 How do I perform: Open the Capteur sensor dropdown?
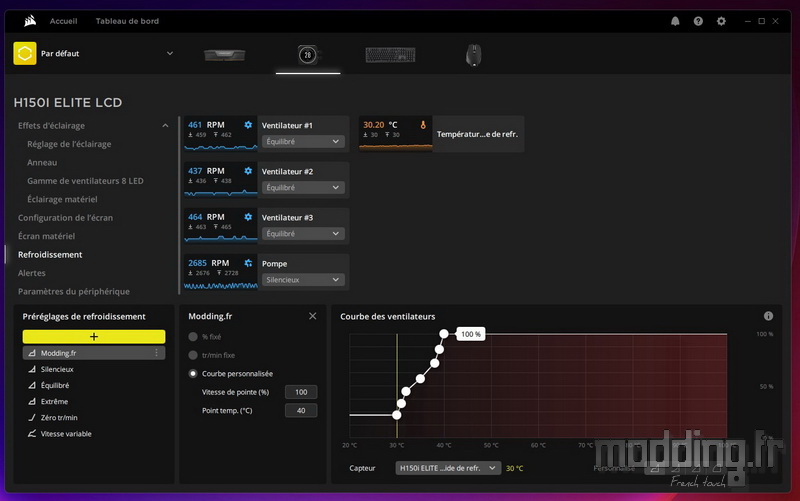pyautogui.click(x=448, y=468)
